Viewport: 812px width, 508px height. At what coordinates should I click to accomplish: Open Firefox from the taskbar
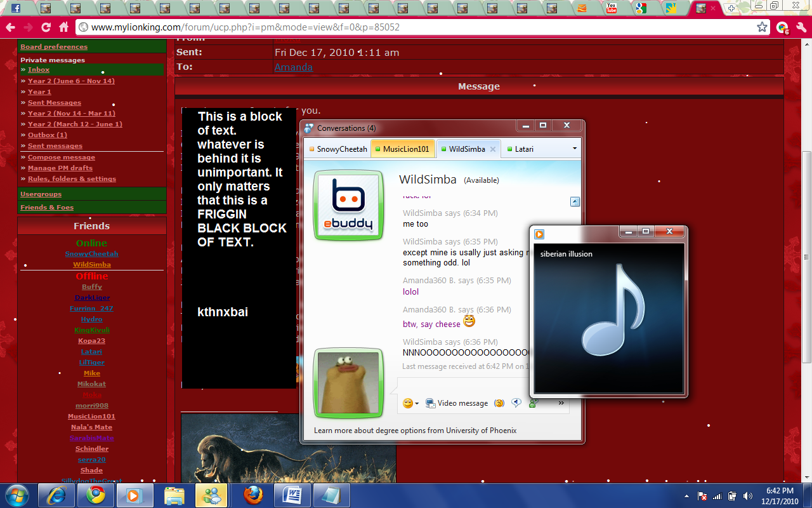(254, 495)
